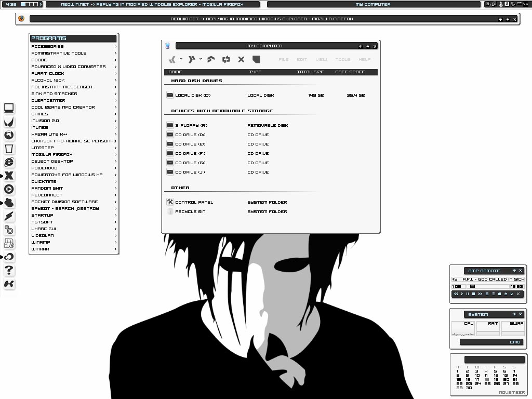The image size is (532, 399).
Task: Click the refresh arrows icon in My Computer toolbar
Action: pyautogui.click(x=226, y=59)
